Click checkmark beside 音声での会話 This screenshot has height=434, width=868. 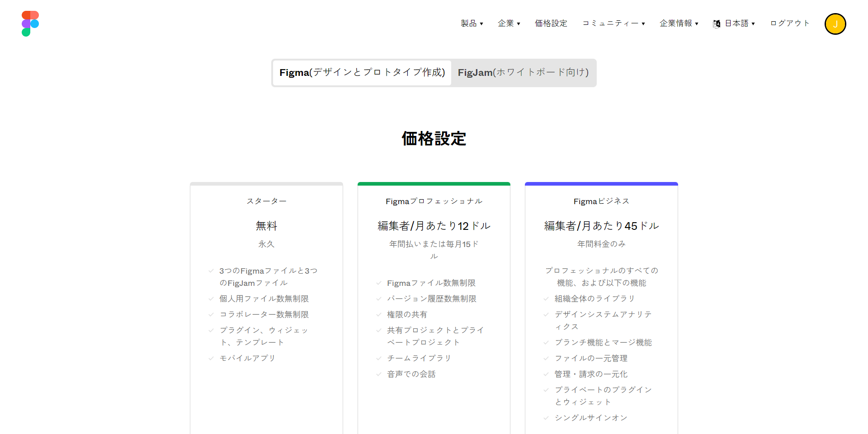tap(379, 374)
